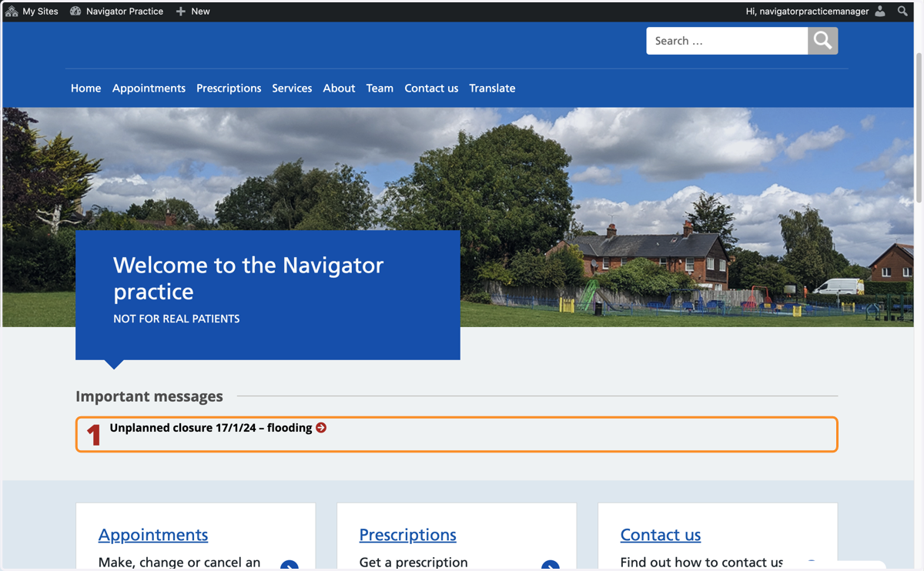
Task: Click the Translate menu item
Action: 492,88
